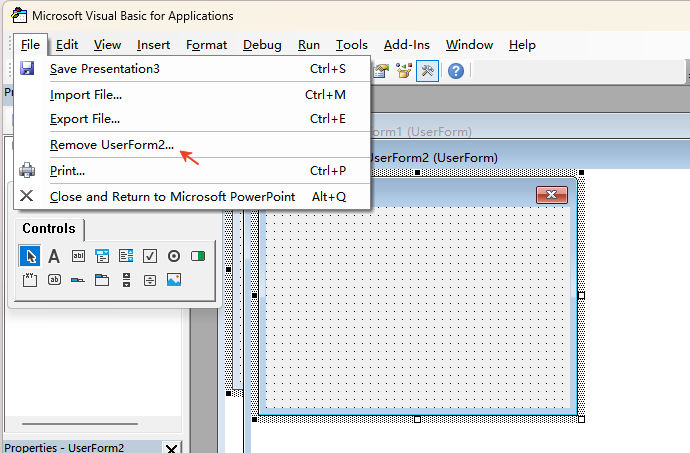
Task: Close the Properties - UserForm2 panel
Action: click(171, 448)
